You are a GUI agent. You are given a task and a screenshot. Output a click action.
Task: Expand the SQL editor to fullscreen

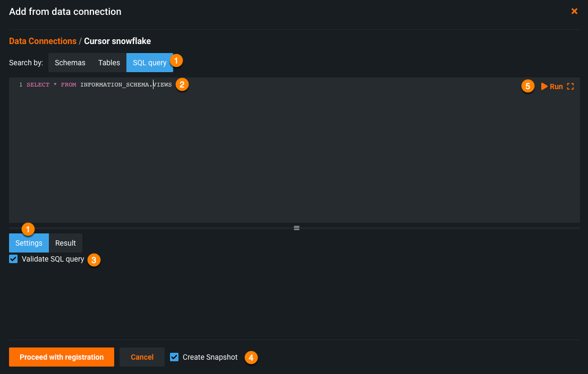tap(570, 86)
